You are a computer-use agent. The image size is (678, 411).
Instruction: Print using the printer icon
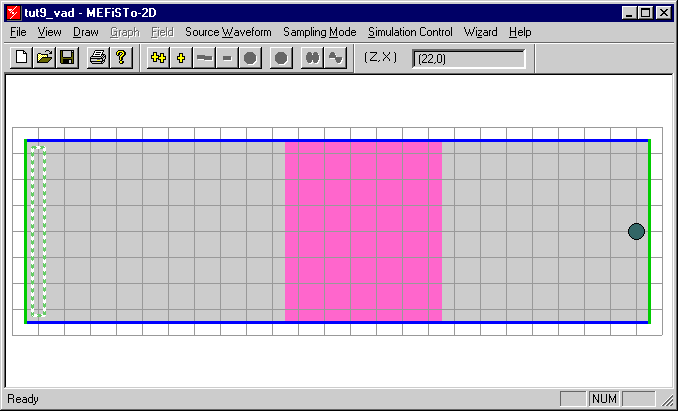coord(98,57)
